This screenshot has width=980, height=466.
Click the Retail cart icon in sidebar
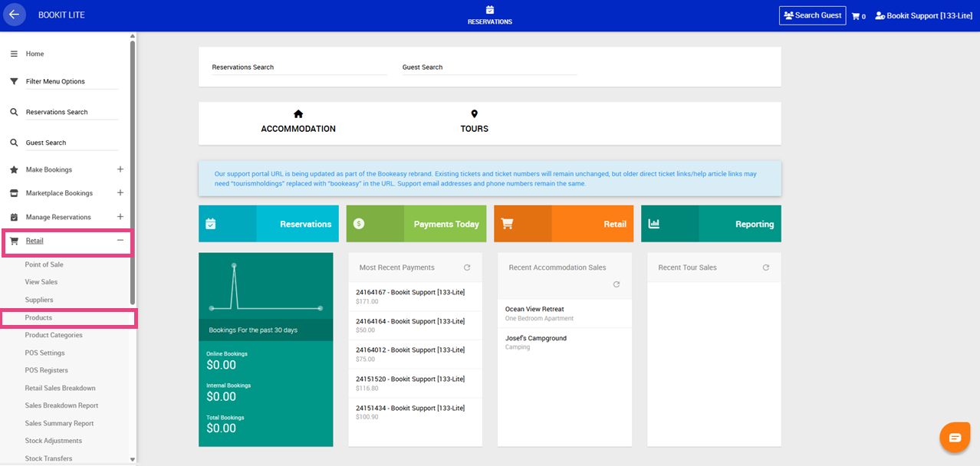[14, 241]
